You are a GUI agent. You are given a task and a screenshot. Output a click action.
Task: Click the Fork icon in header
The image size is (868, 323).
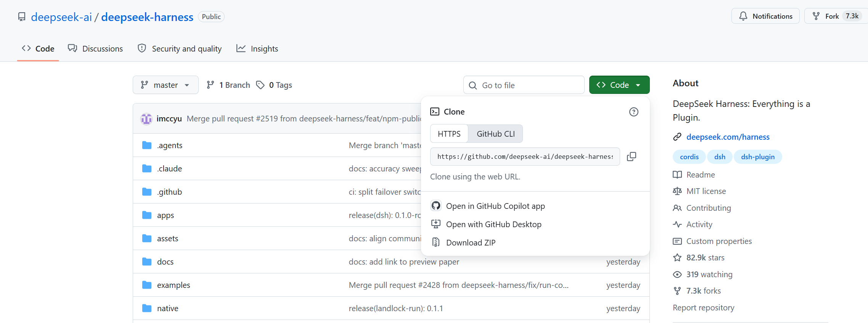click(816, 16)
